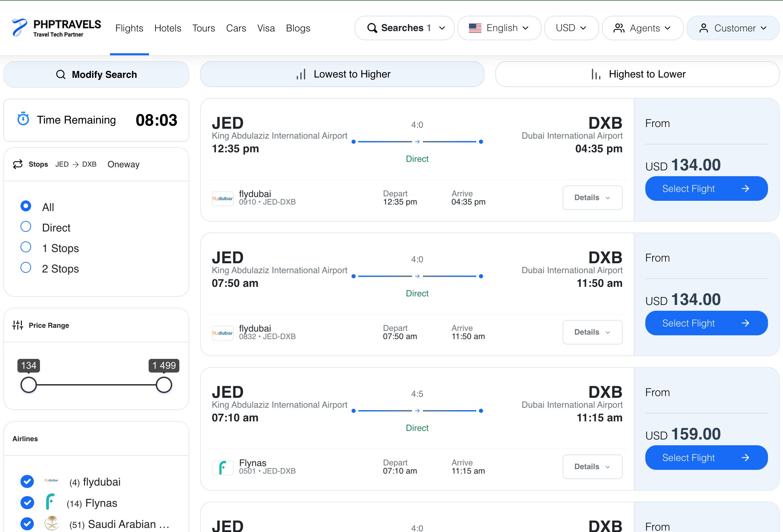
Task: Click flydubai logo on flight 0832
Action: pos(223,333)
